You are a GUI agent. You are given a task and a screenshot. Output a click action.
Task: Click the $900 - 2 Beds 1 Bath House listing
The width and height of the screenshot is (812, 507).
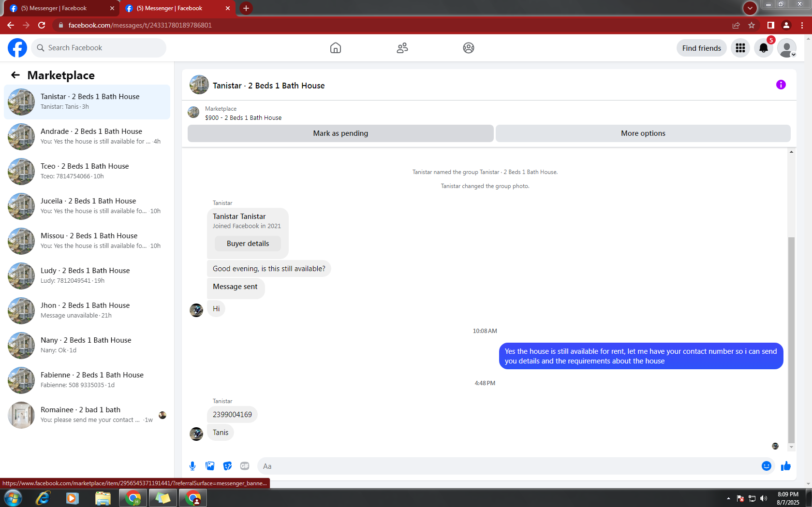tap(243, 117)
